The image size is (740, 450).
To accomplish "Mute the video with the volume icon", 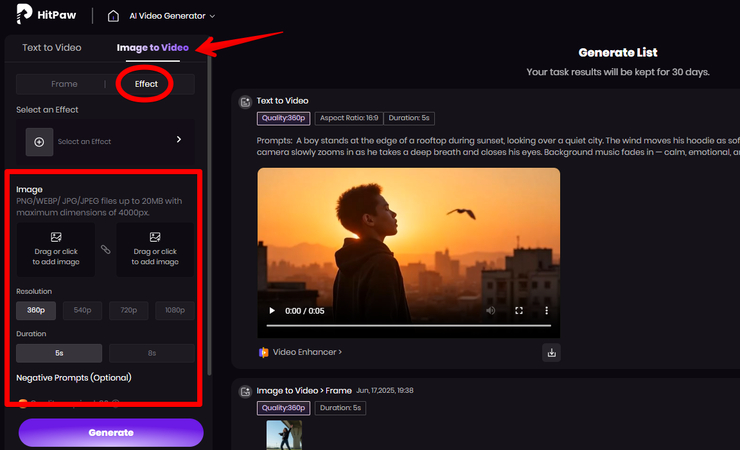I will [490, 311].
